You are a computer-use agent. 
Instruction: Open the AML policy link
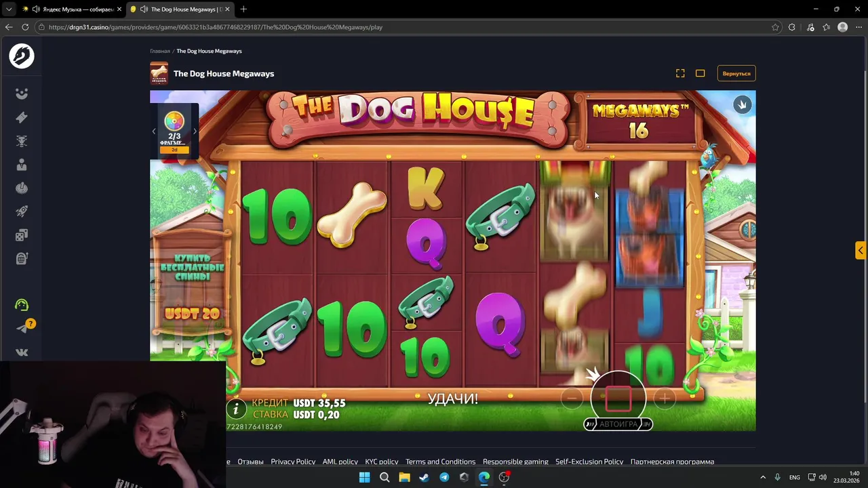point(340,462)
